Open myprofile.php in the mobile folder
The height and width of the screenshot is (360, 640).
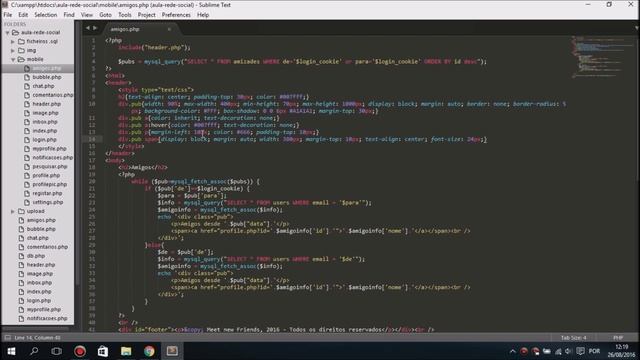click(49, 149)
